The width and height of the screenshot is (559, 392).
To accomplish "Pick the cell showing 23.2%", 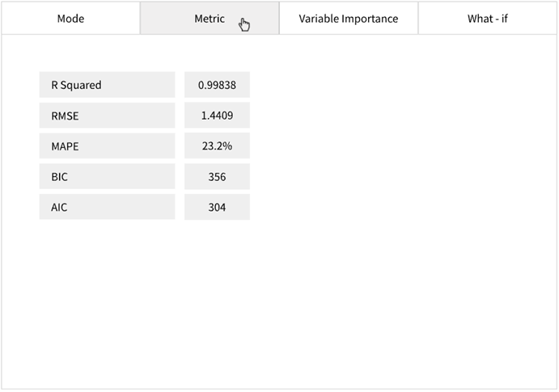I will (x=217, y=146).
